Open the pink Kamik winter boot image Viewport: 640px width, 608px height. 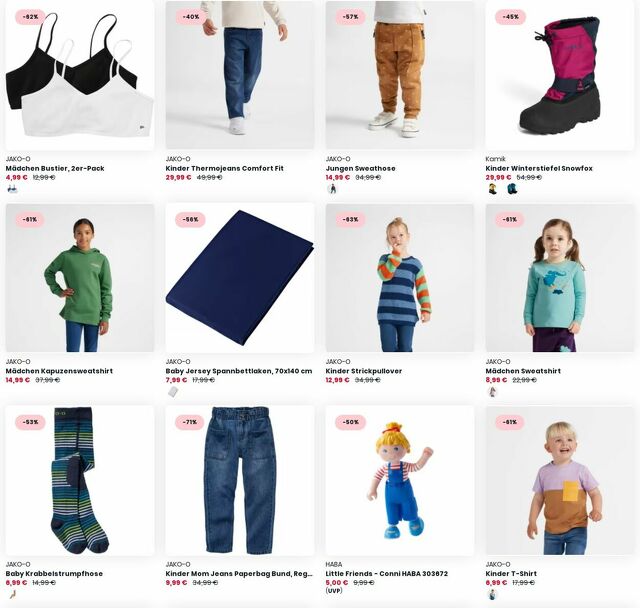click(560, 75)
